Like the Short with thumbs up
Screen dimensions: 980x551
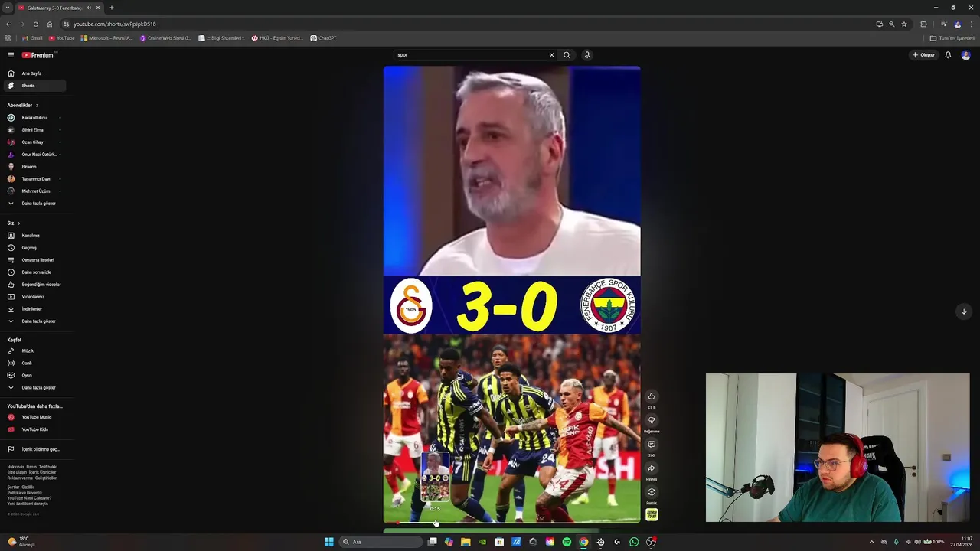click(652, 396)
